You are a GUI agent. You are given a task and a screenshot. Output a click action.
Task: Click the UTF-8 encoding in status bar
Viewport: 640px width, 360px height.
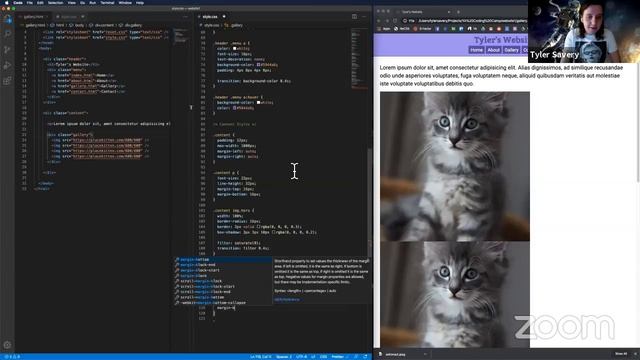(301, 357)
